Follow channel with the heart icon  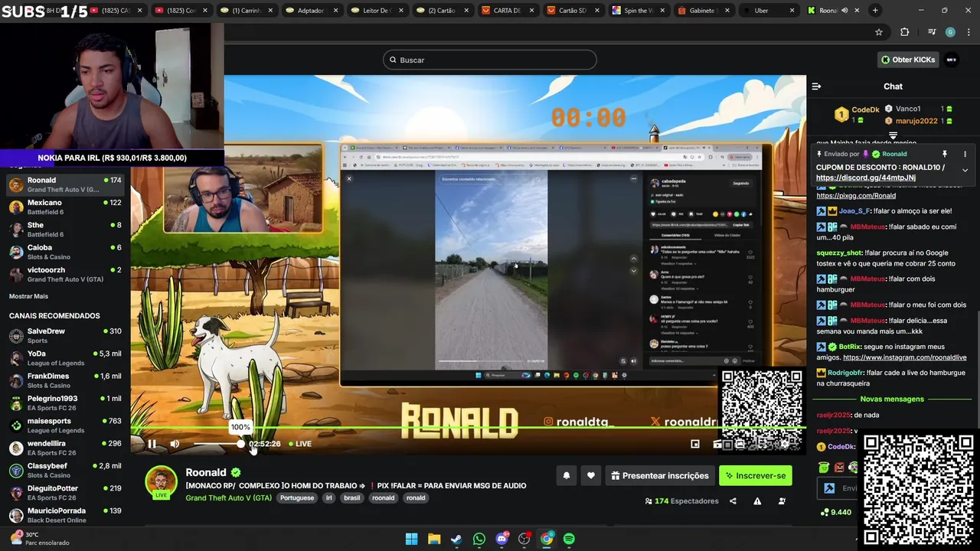(x=591, y=475)
